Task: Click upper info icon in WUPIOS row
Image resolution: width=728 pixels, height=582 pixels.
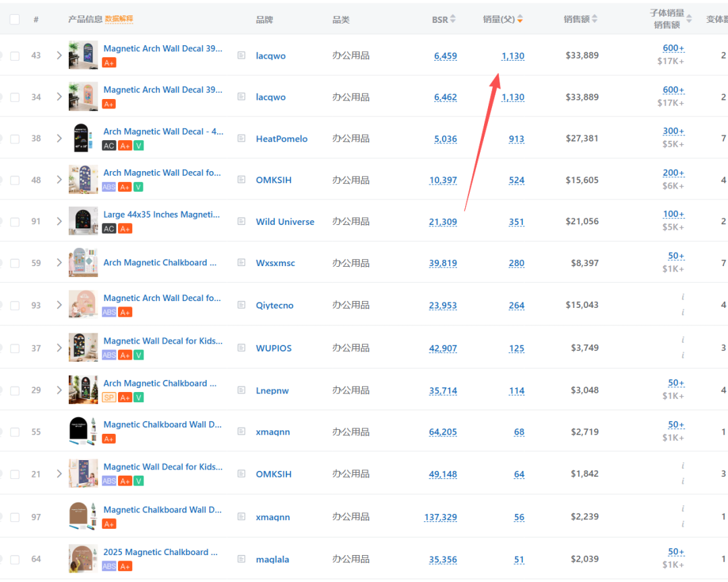Action: (682, 339)
